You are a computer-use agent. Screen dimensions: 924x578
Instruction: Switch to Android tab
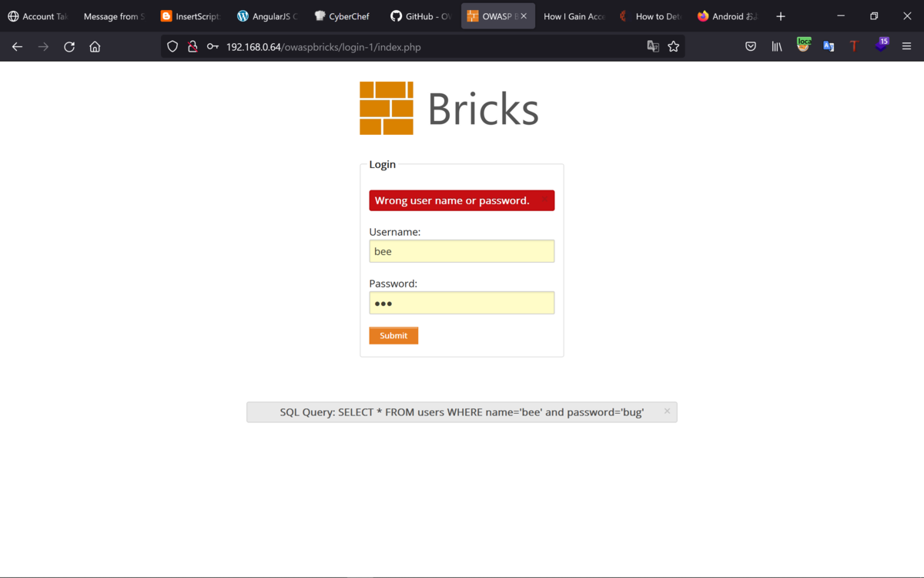[727, 16]
